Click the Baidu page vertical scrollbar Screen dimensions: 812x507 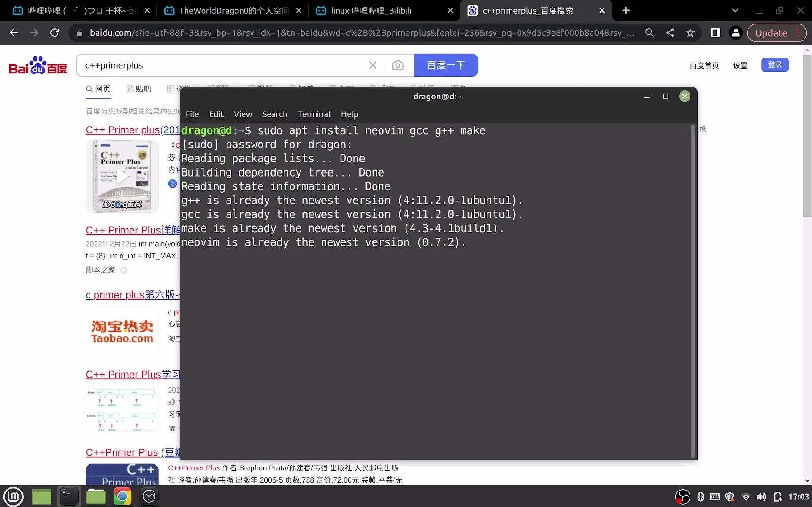click(x=807, y=136)
